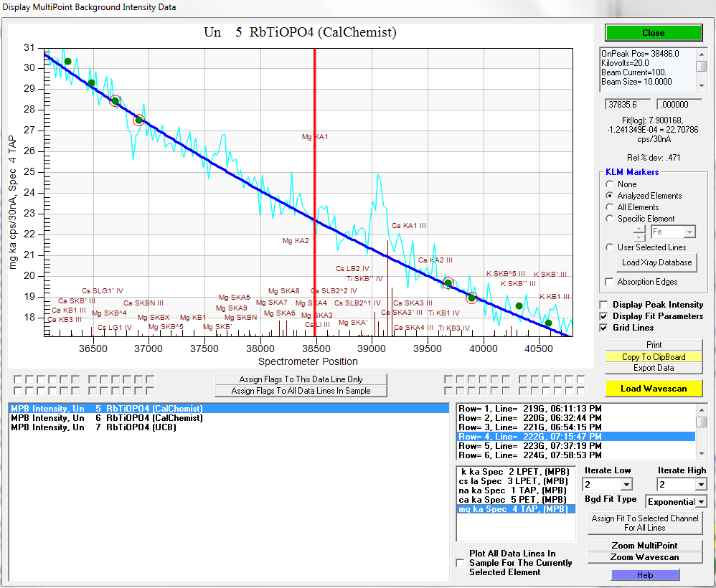Click the Zoom MultiPoint button

[x=645, y=546]
